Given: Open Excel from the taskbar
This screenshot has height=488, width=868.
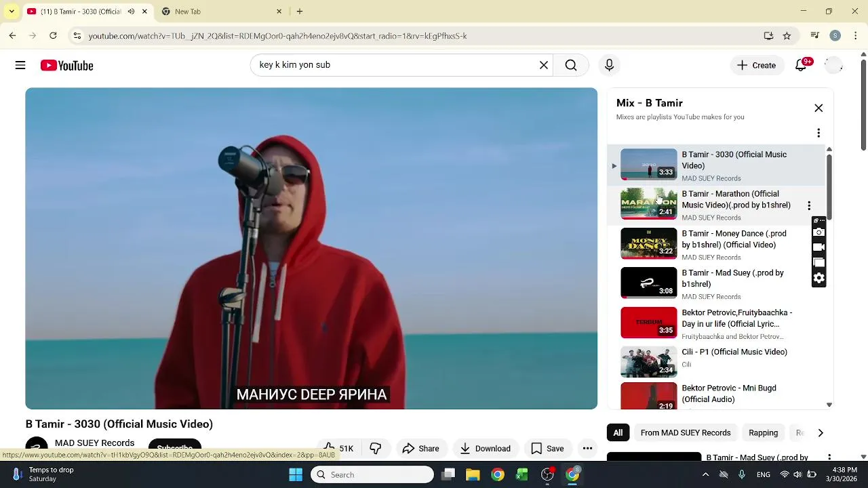Looking at the screenshot, I should pyautogui.click(x=522, y=474).
